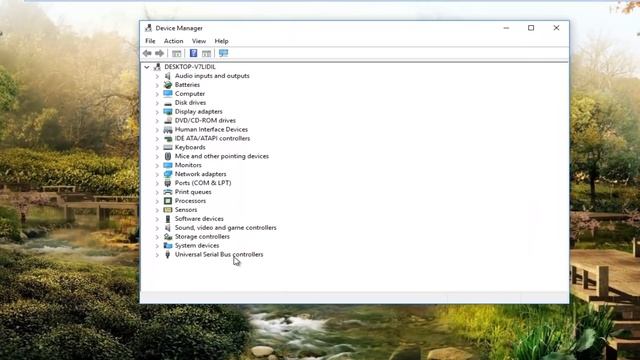Viewport: 640px width, 360px height.
Task: Click the DVD/CD-ROM drives icon
Action: coord(168,120)
